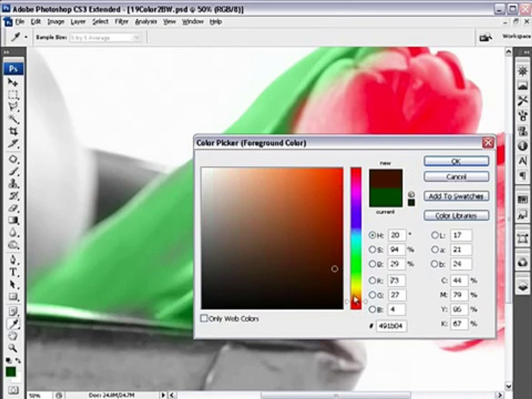The image size is (532, 399).
Task: Open the Image menu
Action: pos(56,22)
